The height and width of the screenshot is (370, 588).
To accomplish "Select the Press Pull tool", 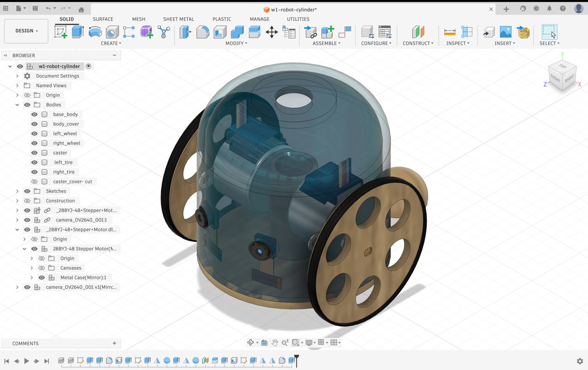I will coord(185,32).
